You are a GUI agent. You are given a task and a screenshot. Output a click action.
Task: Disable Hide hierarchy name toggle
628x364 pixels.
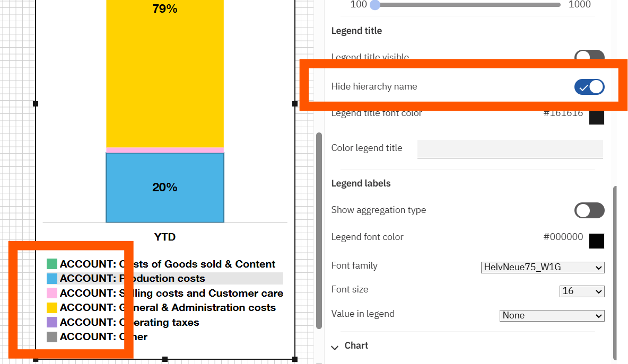click(x=589, y=87)
